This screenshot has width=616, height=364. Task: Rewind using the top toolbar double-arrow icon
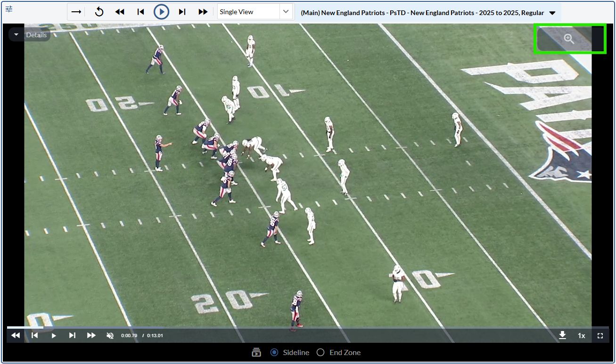tap(120, 12)
